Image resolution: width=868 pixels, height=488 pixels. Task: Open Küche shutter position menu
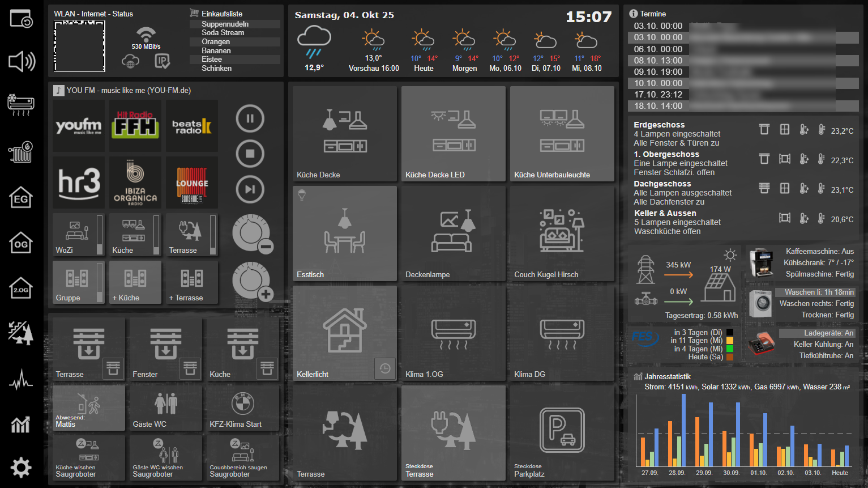pyautogui.click(x=267, y=369)
